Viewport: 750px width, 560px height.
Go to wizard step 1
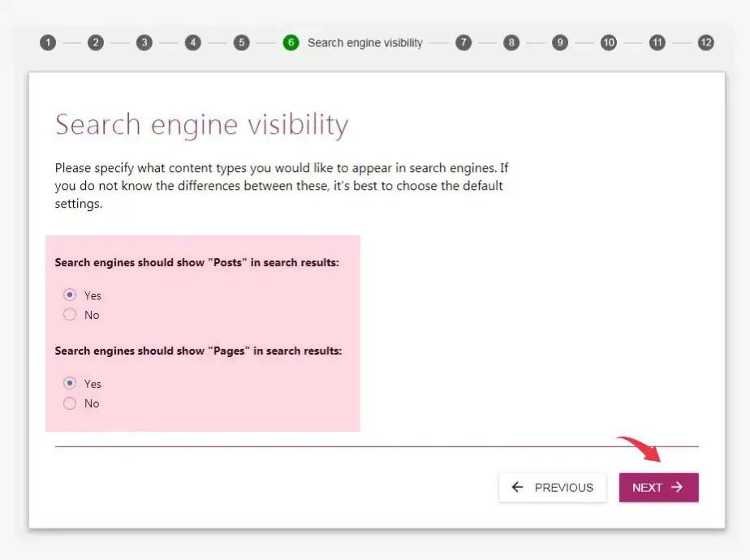(x=48, y=42)
